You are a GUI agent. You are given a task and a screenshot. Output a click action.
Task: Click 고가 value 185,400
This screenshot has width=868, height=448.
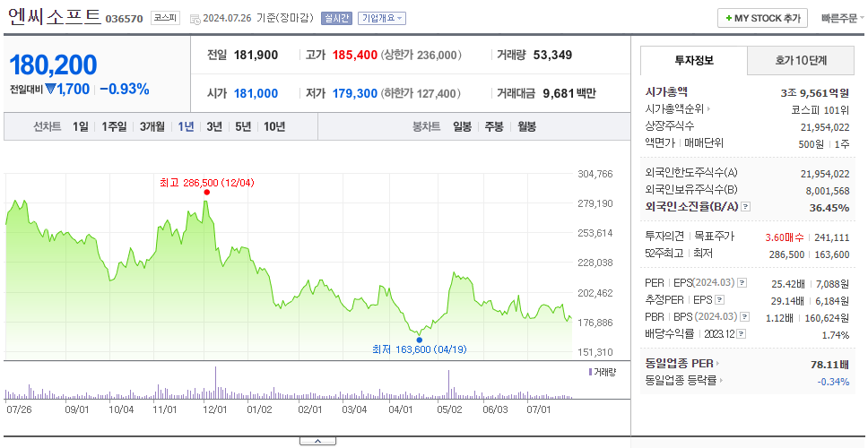click(x=355, y=56)
